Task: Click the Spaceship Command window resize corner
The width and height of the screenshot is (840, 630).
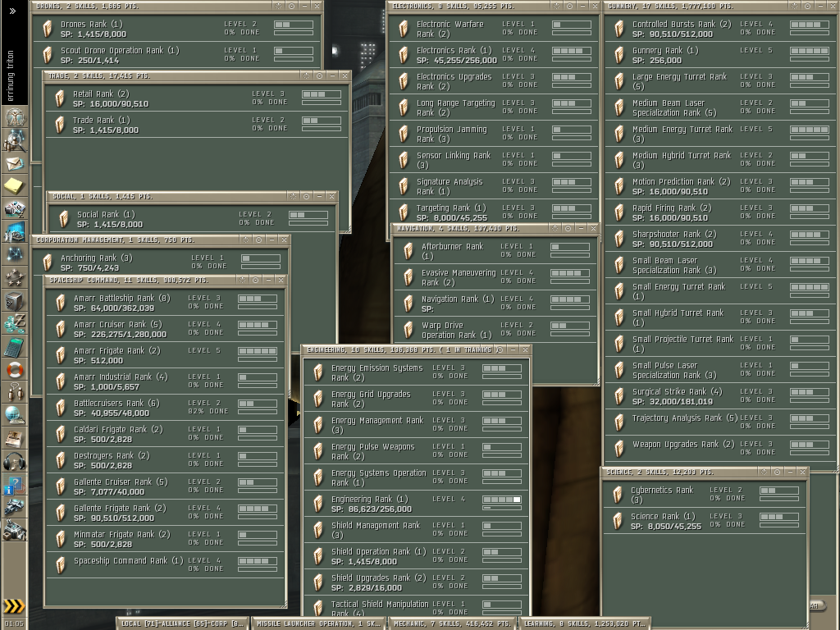Action: coord(284,605)
